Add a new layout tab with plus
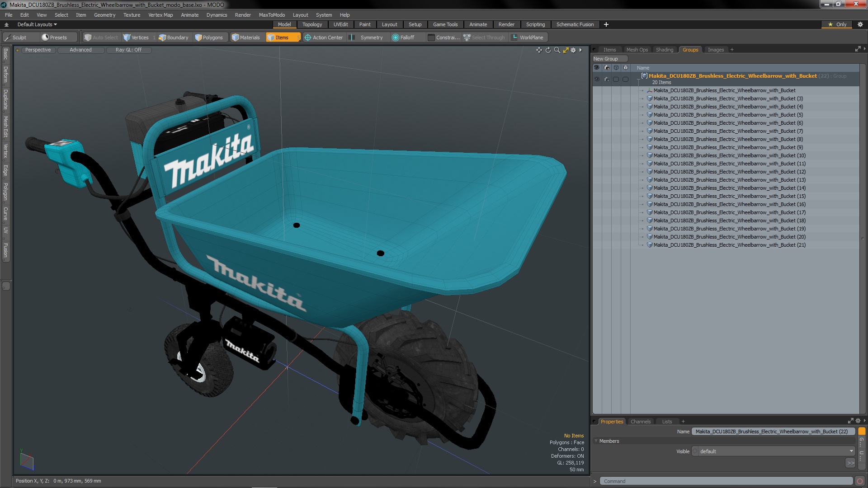The width and height of the screenshot is (868, 488). click(606, 24)
